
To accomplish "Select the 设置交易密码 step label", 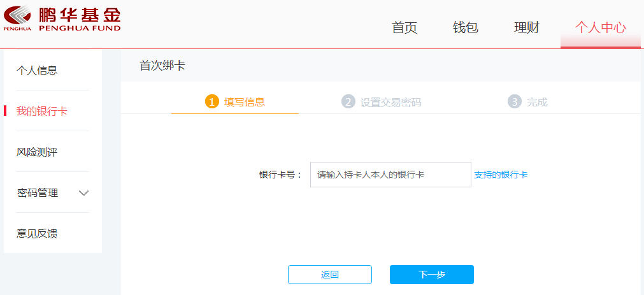I will pyautogui.click(x=391, y=103).
